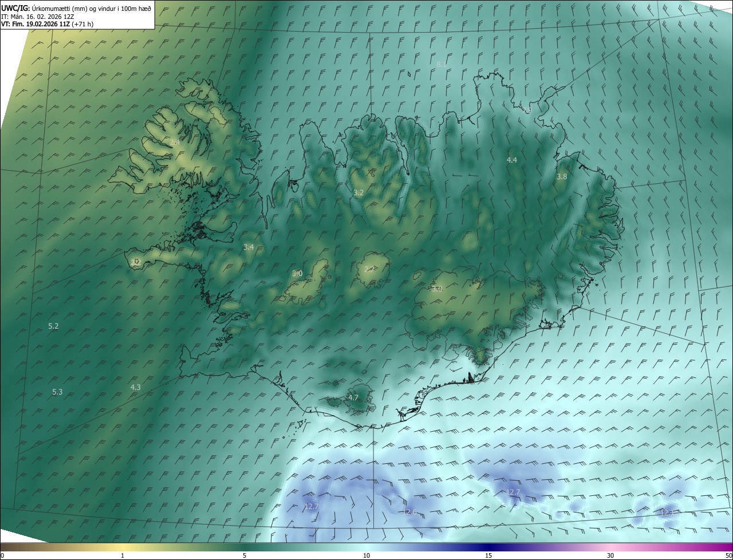The width and height of the screenshot is (733, 560).
Task: Click the 4.4 value in northeast Iceland
Action: pos(512,160)
